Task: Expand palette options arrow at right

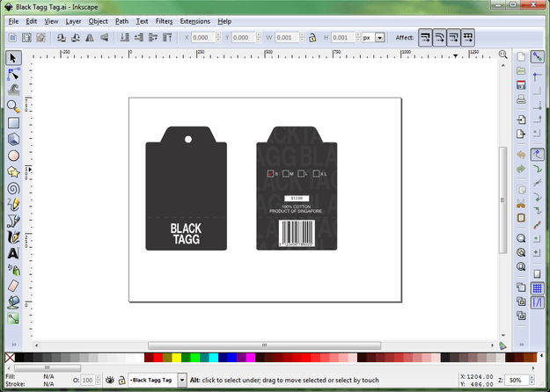Action: 541,357
